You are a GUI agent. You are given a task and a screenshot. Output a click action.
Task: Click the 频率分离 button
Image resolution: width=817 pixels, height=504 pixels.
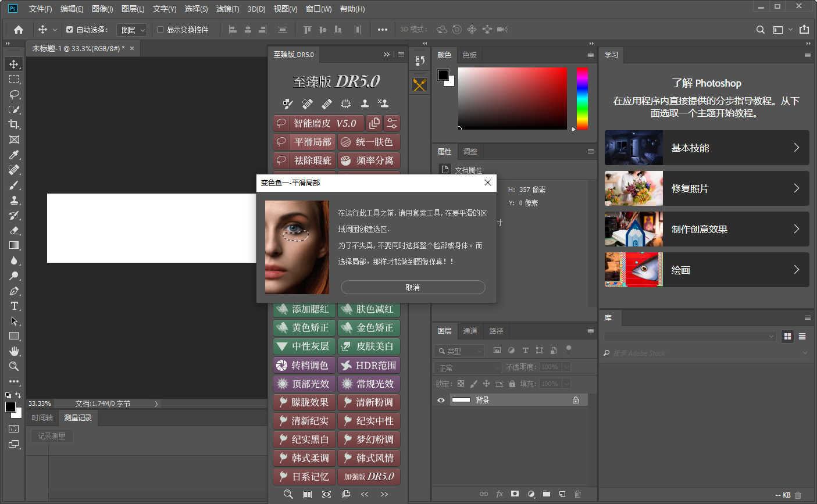click(x=369, y=160)
